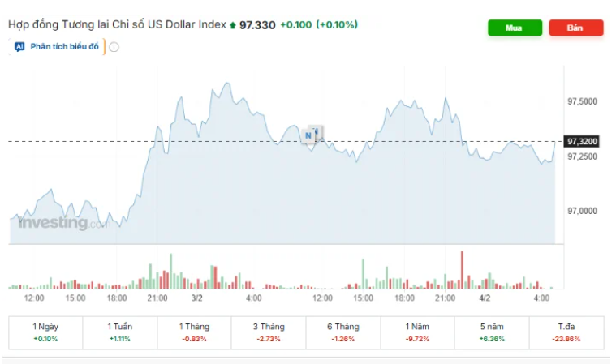Select the 1 Ngày time range

[45, 332]
